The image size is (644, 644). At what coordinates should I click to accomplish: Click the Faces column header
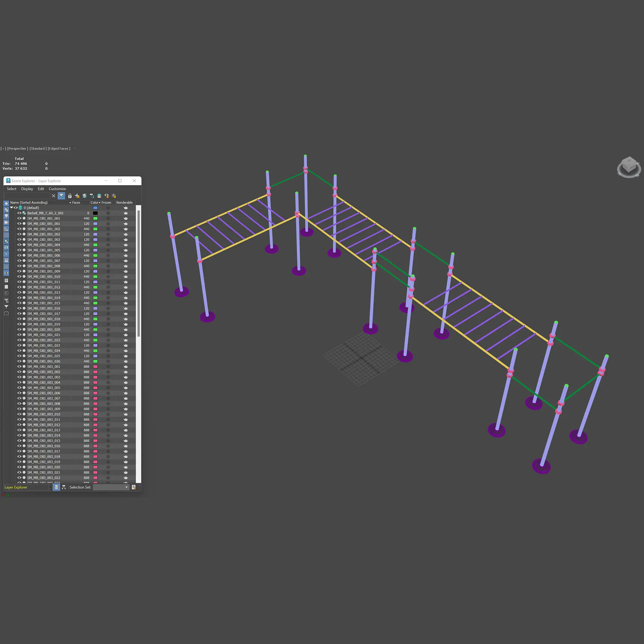pyautogui.click(x=76, y=202)
